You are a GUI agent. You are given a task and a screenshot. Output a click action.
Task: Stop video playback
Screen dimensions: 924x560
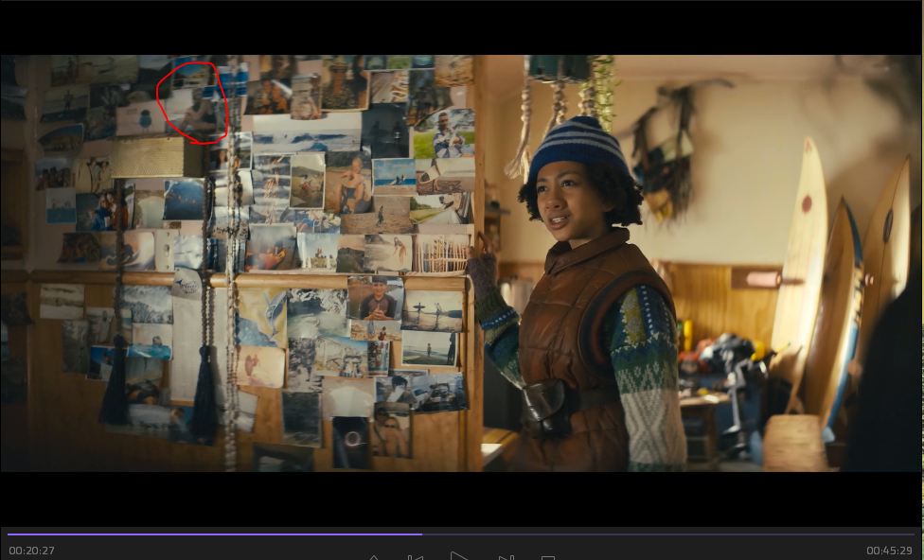coord(548,556)
